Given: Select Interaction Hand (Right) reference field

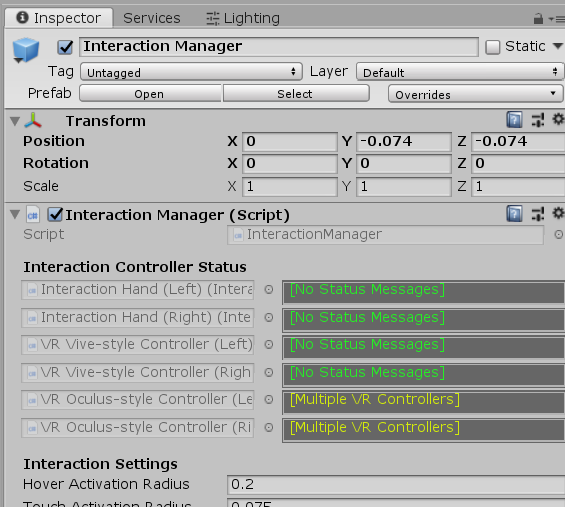Looking at the screenshot, I should (x=138, y=317).
